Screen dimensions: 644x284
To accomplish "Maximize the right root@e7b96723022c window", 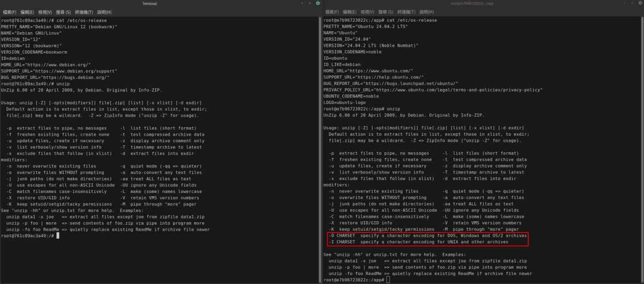I will pos(631,3).
